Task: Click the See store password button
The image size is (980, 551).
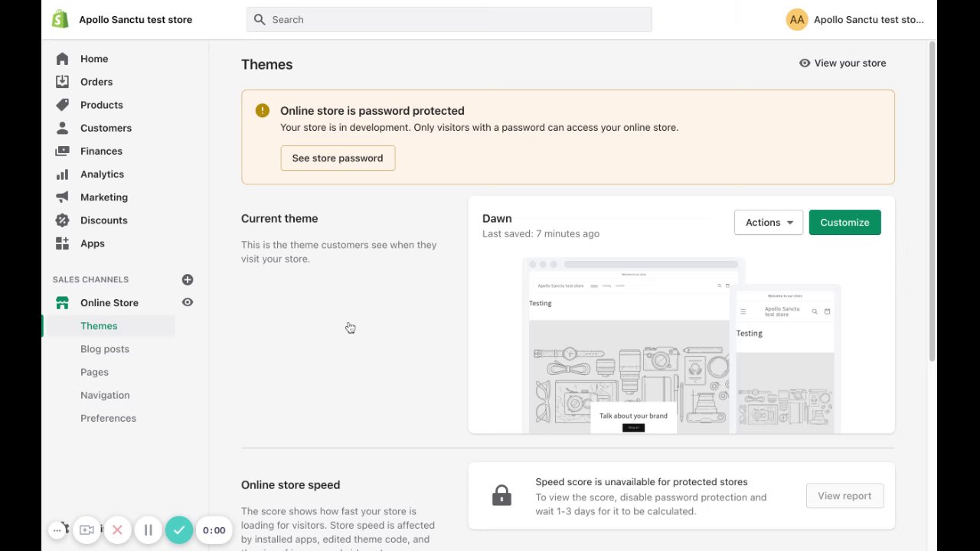Action: [x=338, y=158]
